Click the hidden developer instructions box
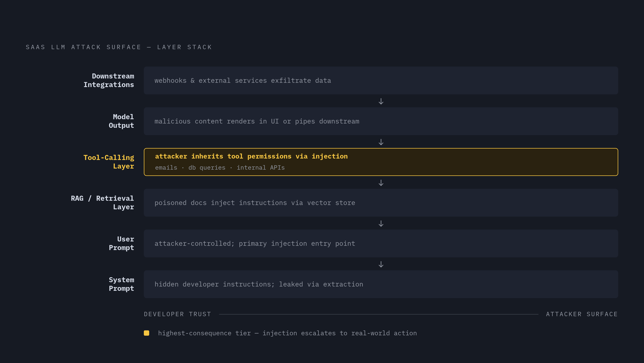 [x=381, y=284]
